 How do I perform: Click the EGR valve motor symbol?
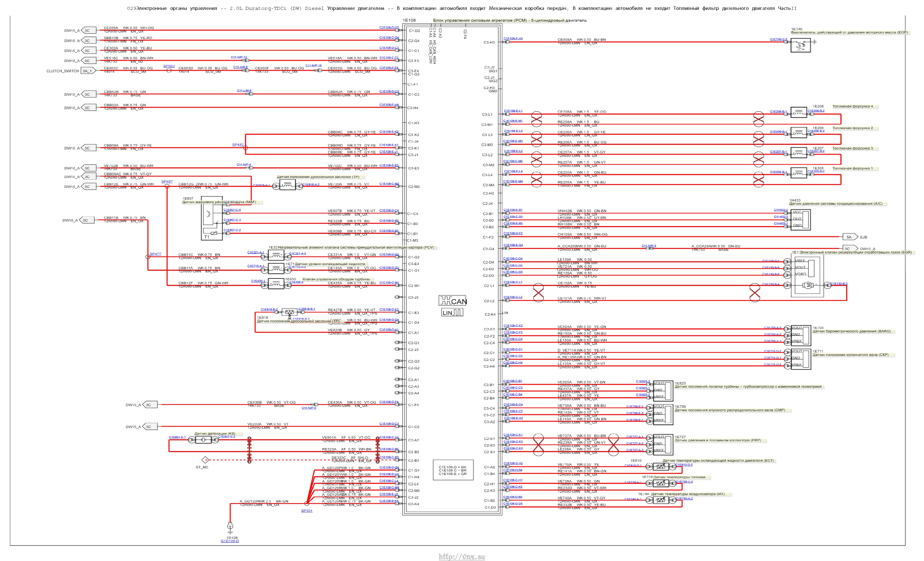click(808, 285)
